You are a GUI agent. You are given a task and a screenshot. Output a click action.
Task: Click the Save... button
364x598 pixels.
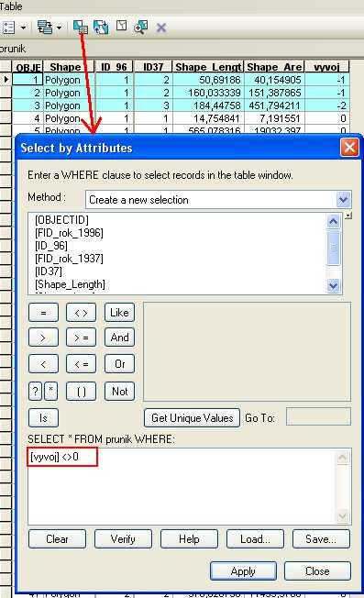click(321, 539)
